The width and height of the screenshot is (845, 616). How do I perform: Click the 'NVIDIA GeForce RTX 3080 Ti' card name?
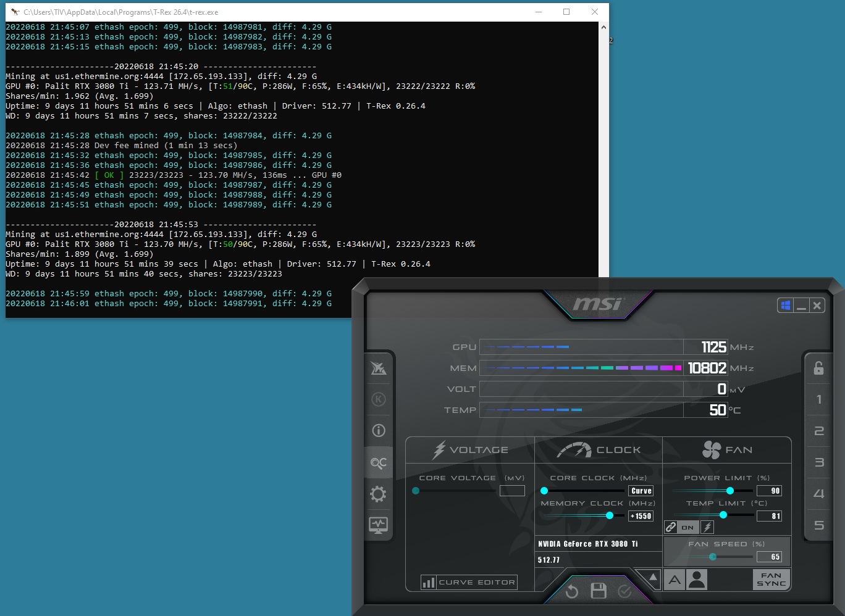click(x=588, y=544)
